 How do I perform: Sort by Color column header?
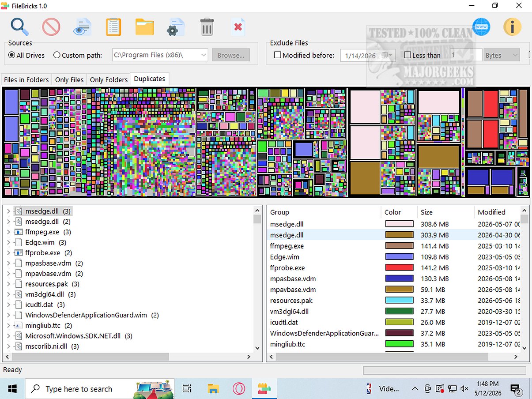tap(399, 212)
